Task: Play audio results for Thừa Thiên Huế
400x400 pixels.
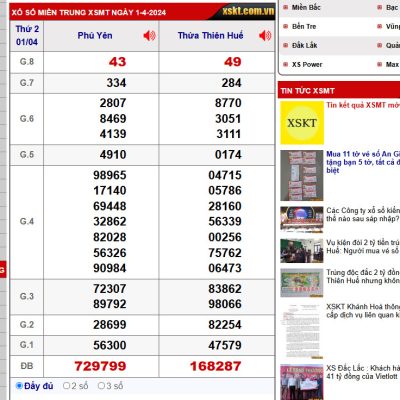Action: tap(265, 36)
